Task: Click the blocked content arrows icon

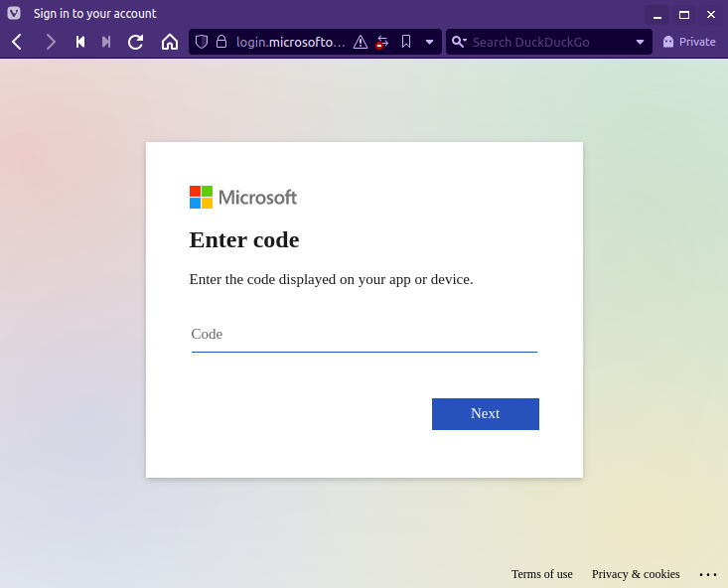Action: pyautogui.click(x=382, y=42)
